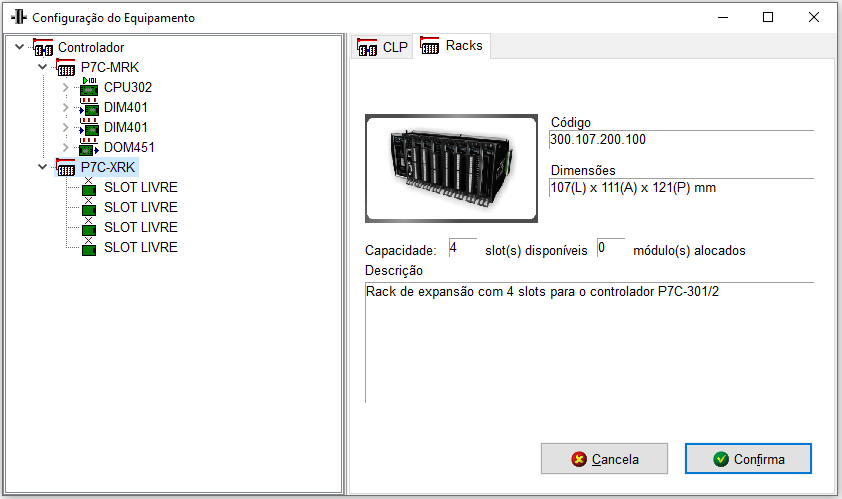Switch to the CLP tab
Image resolution: width=842 pixels, height=499 pixels.
[382, 47]
